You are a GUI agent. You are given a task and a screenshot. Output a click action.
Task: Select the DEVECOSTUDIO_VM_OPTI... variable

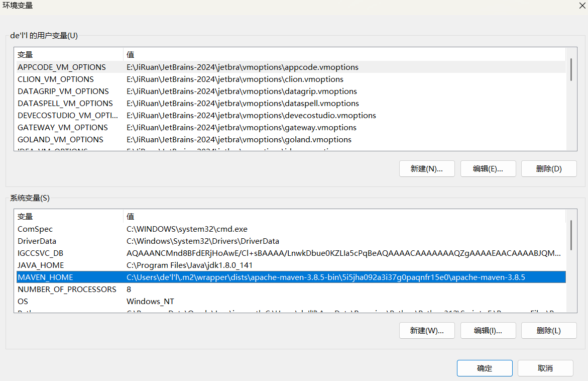[67, 115]
